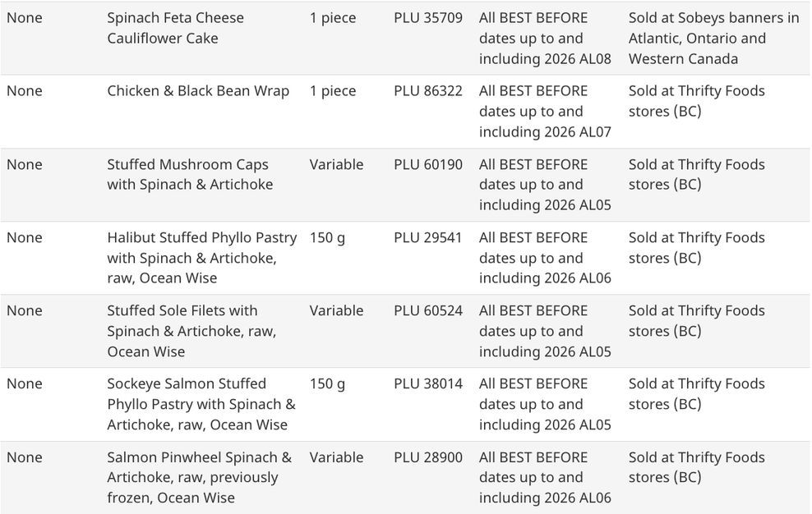Click the best before 2026 AL07 date text
Screen dimensions: 812x514
pos(545,112)
